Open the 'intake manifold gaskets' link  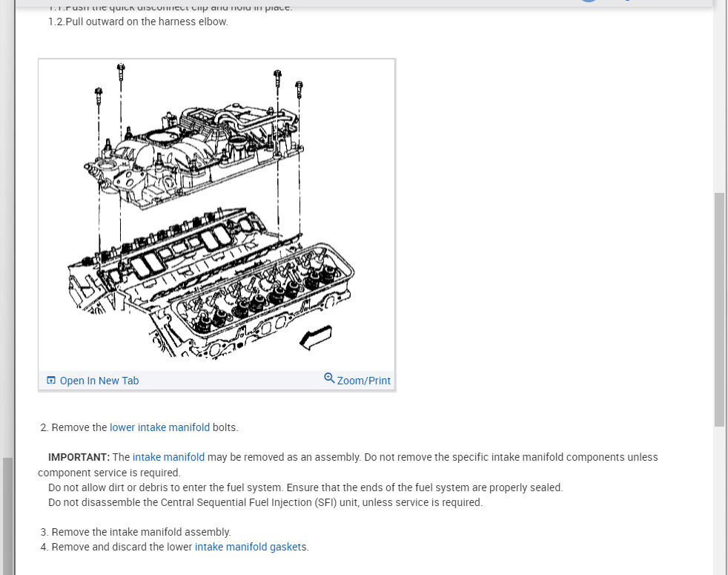[249, 547]
